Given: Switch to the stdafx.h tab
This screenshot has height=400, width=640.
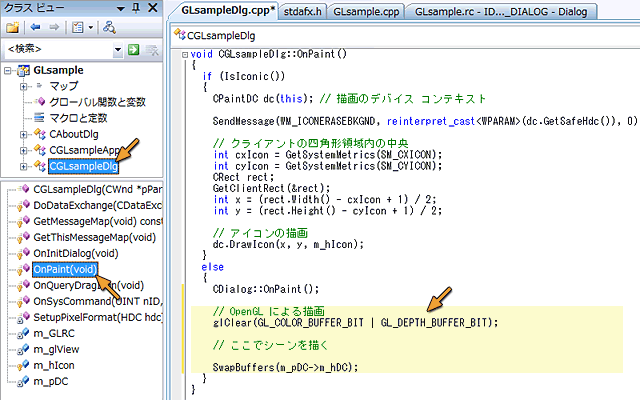Looking at the screenshot, I should click(302, 11).
